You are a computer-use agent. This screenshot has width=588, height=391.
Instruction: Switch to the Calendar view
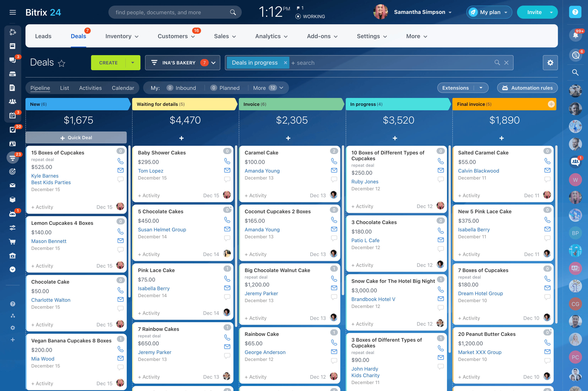point(123,88)
